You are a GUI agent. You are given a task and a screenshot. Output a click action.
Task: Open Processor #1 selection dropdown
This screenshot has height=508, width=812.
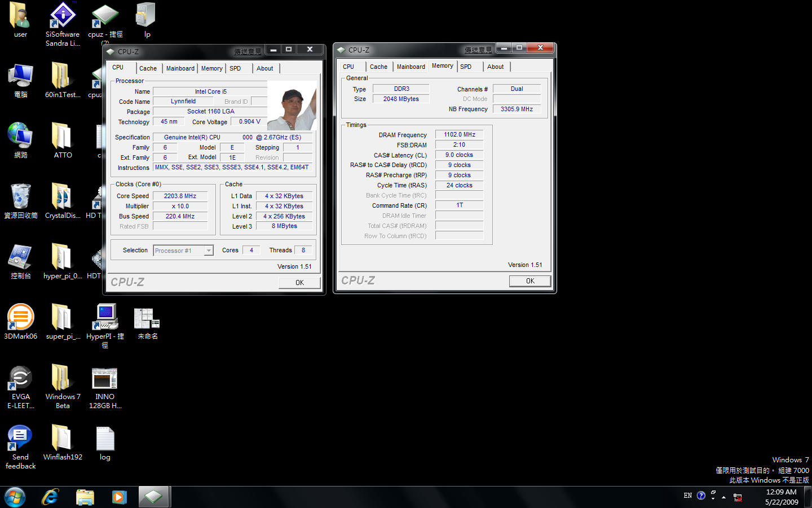coord(183,251)
